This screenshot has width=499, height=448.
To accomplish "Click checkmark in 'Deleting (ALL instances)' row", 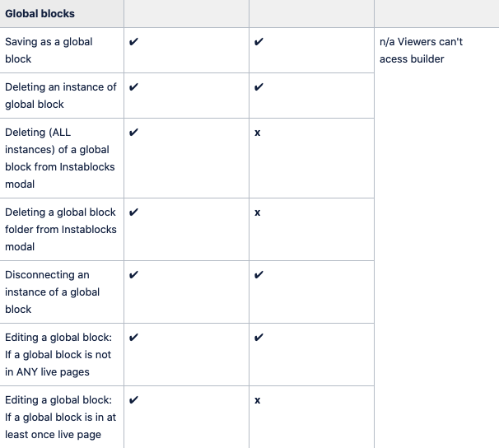I will (x=133, y=132).
